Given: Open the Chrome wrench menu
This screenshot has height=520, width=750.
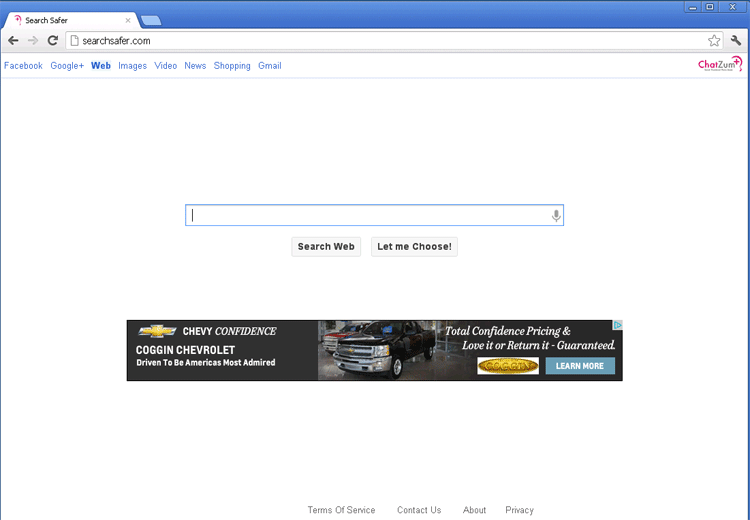Looking at the screenshot, I should [736, 41].
